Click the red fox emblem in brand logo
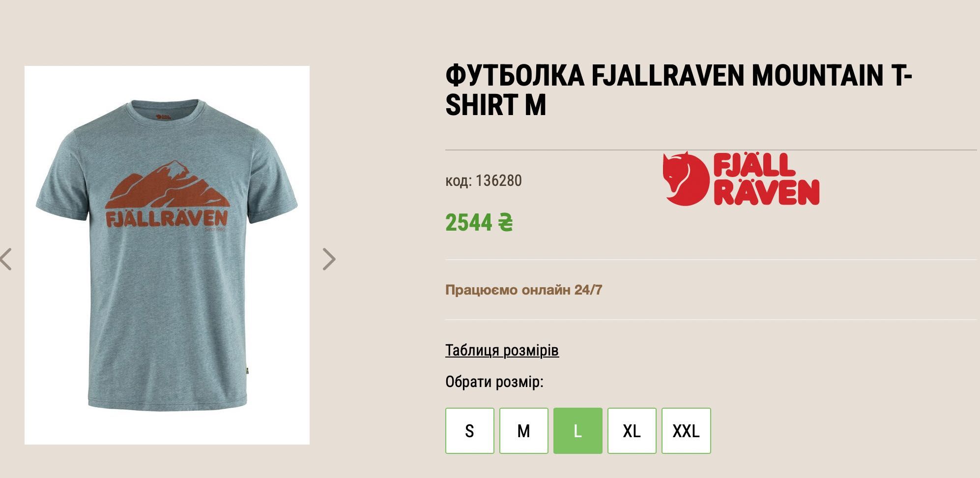Image resolution: width=980 pixels, height=478 pixels. [685, 179]
